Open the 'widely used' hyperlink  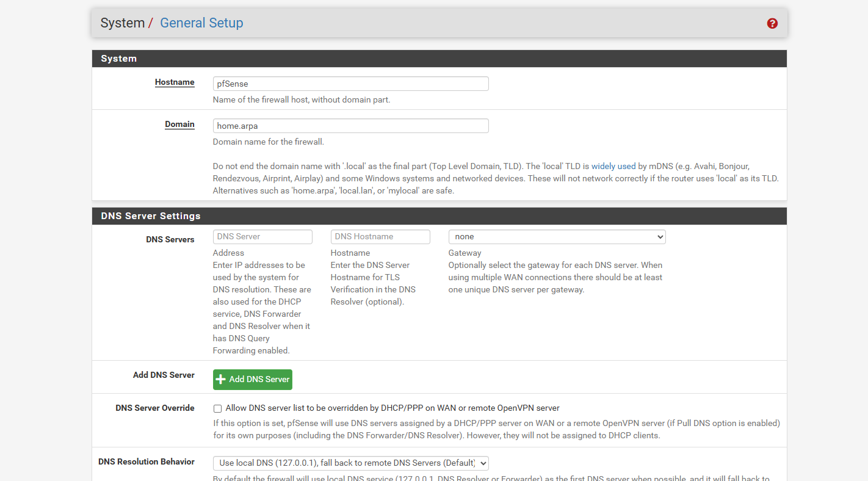[613, 166]
